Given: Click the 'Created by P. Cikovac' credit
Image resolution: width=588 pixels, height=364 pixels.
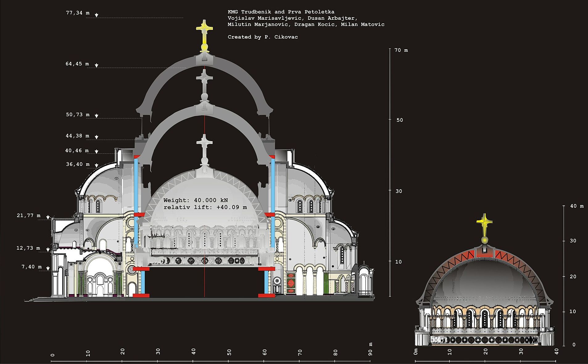Looking at the screenshot, I should [x=263, y=37].
